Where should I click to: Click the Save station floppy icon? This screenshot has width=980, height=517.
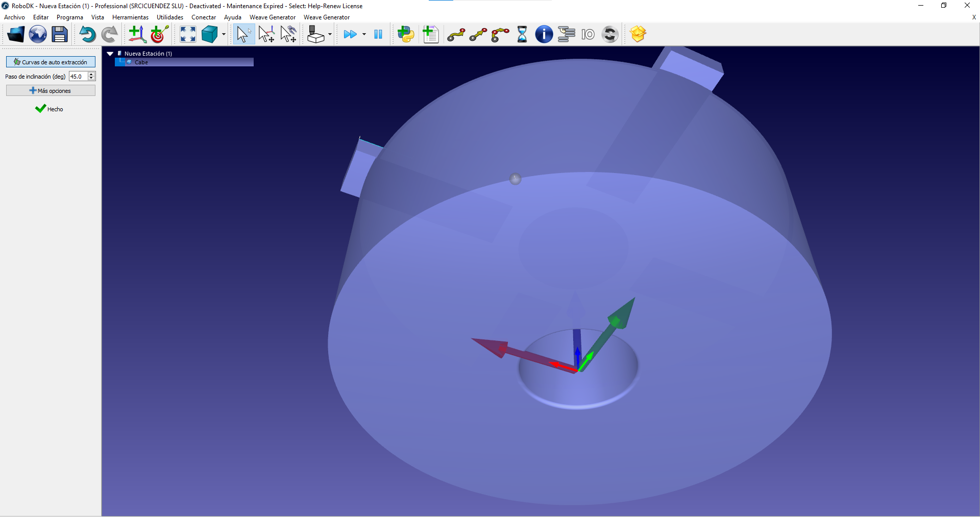tap(60, 35)
